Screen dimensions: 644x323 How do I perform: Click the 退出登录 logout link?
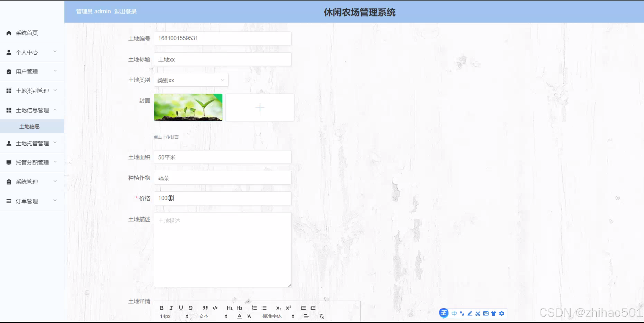pyautogui.click(x=125, y=11)
